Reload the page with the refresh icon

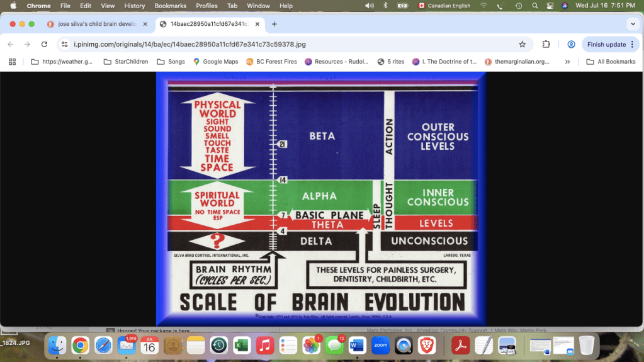[44, 45]
